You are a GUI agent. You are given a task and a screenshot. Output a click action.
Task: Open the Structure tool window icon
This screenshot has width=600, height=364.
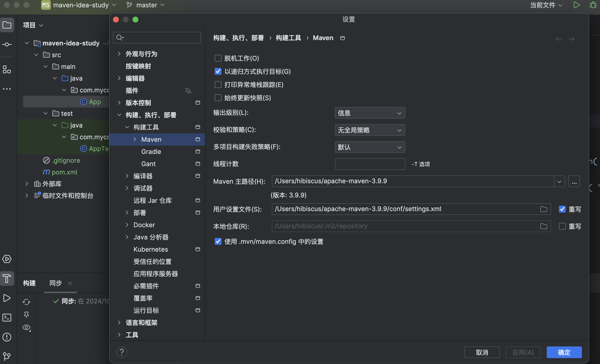coord(7,69)
